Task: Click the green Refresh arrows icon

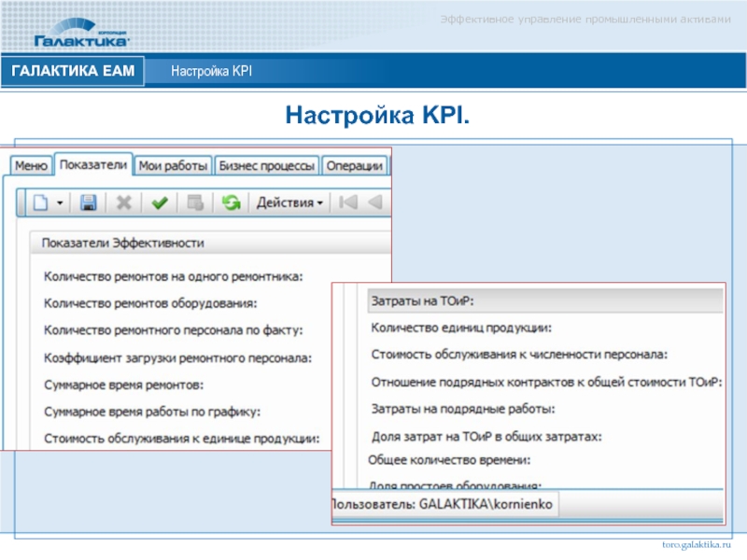Action: pyautogui.click(x=231, y=202)
